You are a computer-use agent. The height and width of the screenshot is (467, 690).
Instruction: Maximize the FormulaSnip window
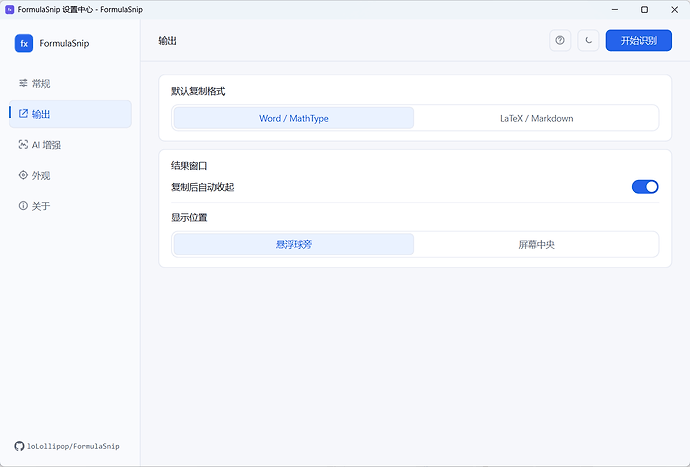[x=645, y=9]
